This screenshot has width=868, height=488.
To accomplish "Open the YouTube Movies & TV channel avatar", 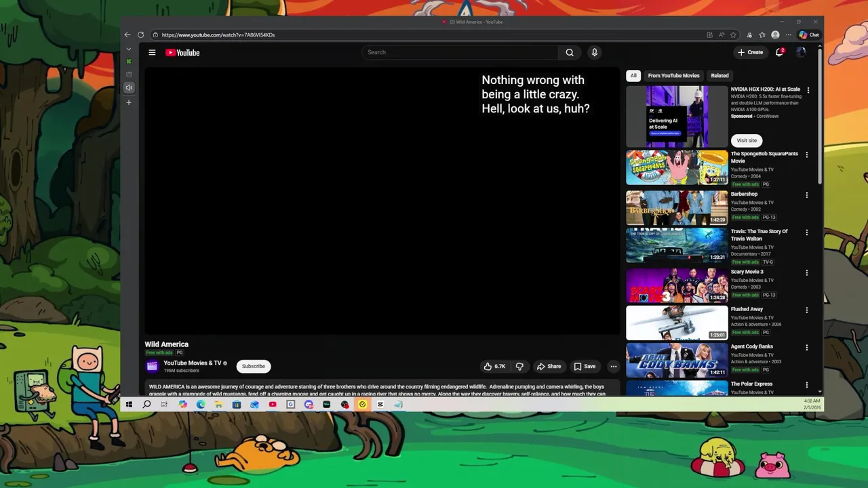I will tap(152, 366).
